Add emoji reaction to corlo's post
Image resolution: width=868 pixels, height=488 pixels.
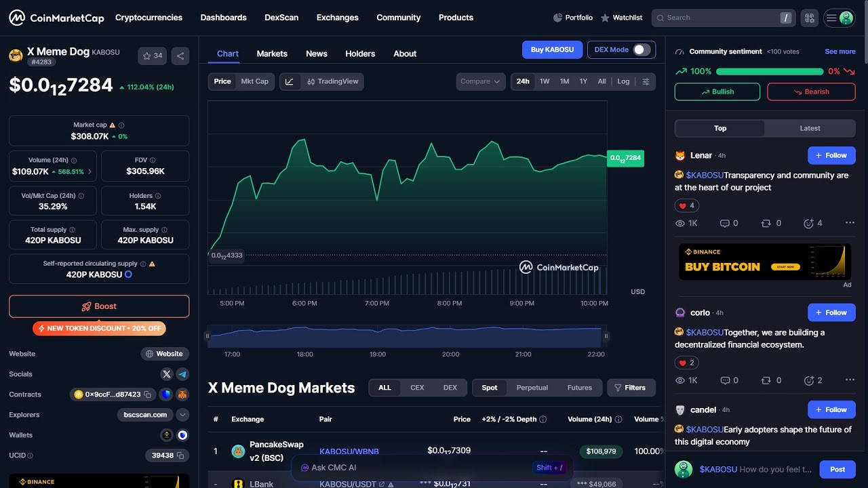pyautogui.click(x=813, y=380)
